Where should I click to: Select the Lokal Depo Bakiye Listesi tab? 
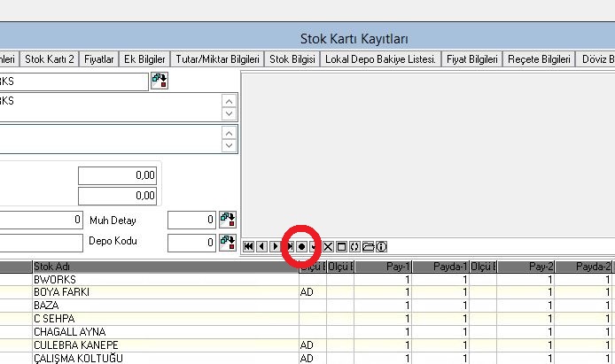click(x=382, y=59)
